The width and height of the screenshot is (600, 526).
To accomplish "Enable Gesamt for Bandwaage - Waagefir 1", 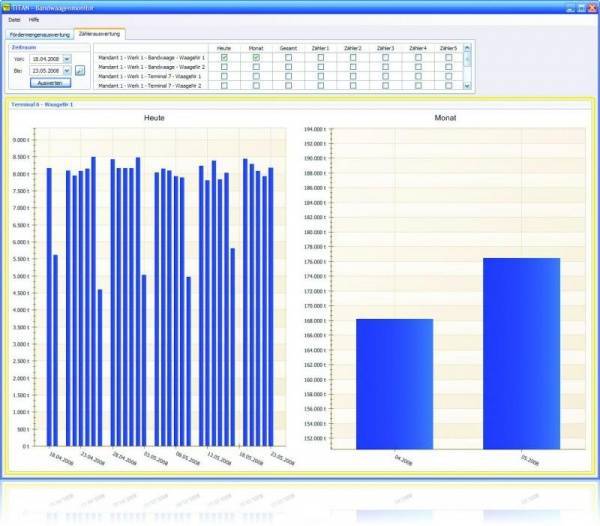I will tap(288, 58).
